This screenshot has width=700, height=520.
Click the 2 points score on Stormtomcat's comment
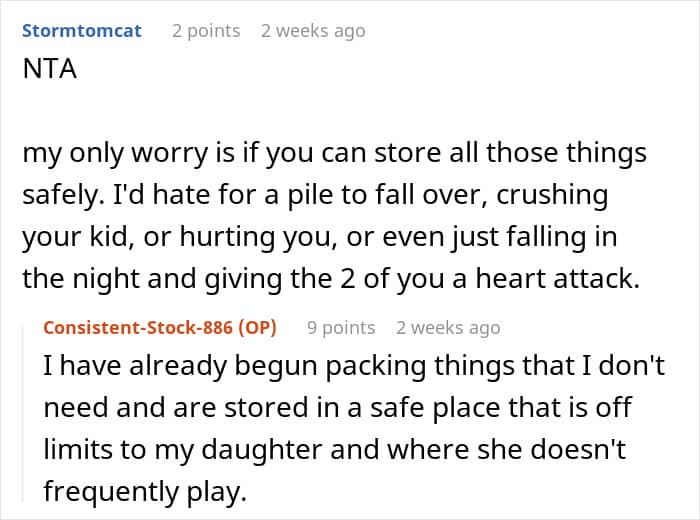pos(206,31)
